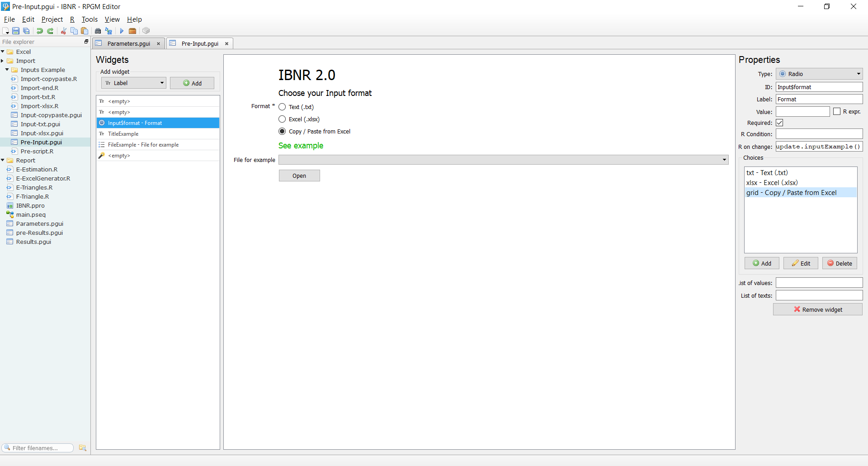Run the project with the blue play icon

coord(122,31)
